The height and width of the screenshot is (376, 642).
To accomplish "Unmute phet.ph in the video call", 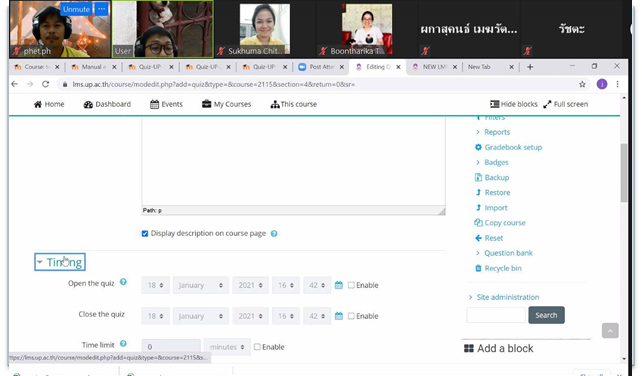I will [76, 9].
